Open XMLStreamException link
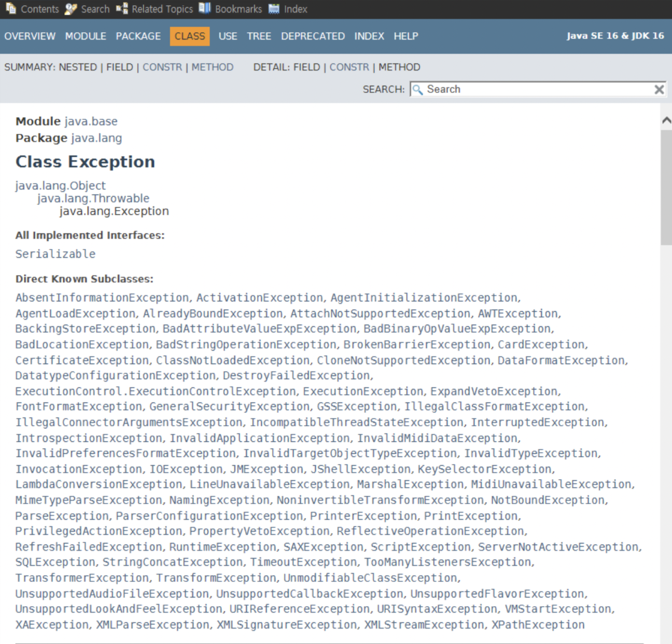 click(x=424, y=625)
